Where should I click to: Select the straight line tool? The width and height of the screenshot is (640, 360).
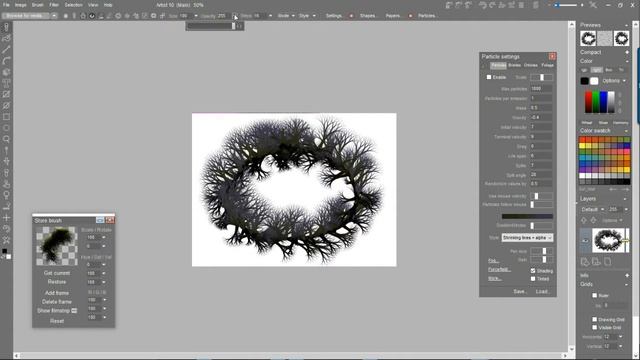coord(6,50)
